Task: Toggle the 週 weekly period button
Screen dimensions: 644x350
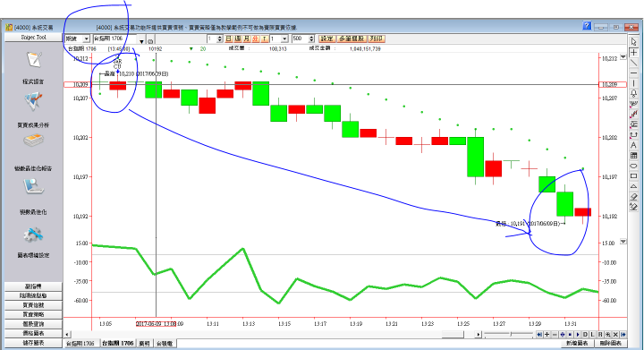Action: click(238, 38)
